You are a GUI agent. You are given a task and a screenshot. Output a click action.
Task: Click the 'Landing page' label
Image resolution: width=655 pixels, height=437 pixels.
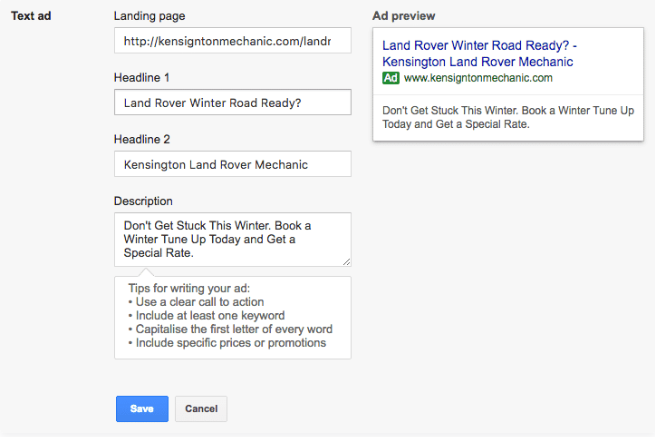coord(150,16)
